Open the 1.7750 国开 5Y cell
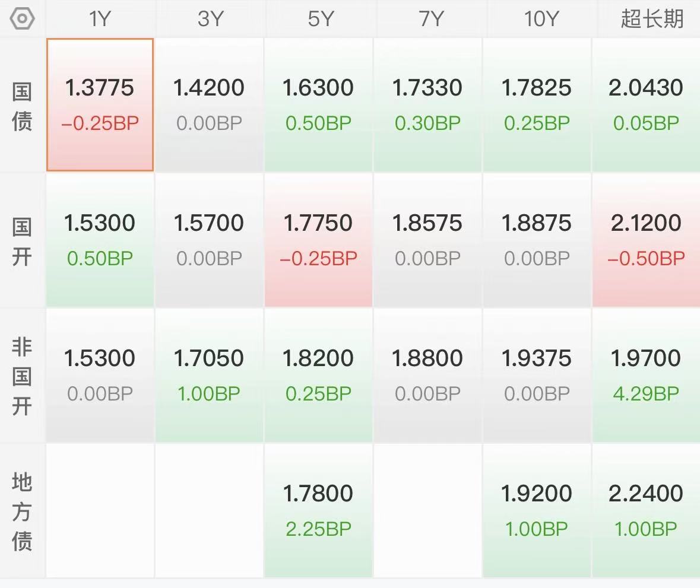The width and height of the screenshot is (700, 588). (x=318, y=240)
